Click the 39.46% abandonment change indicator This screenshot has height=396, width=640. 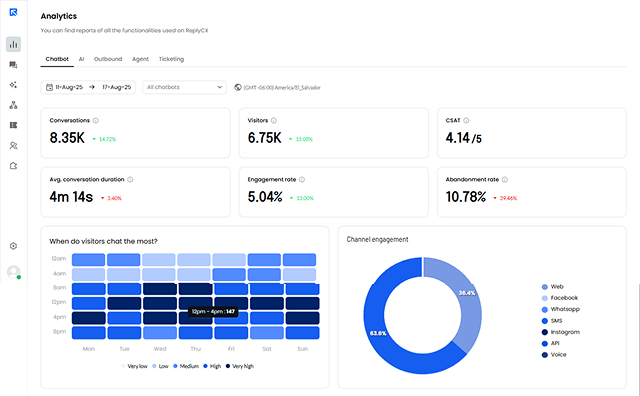(x=505, y=198)
